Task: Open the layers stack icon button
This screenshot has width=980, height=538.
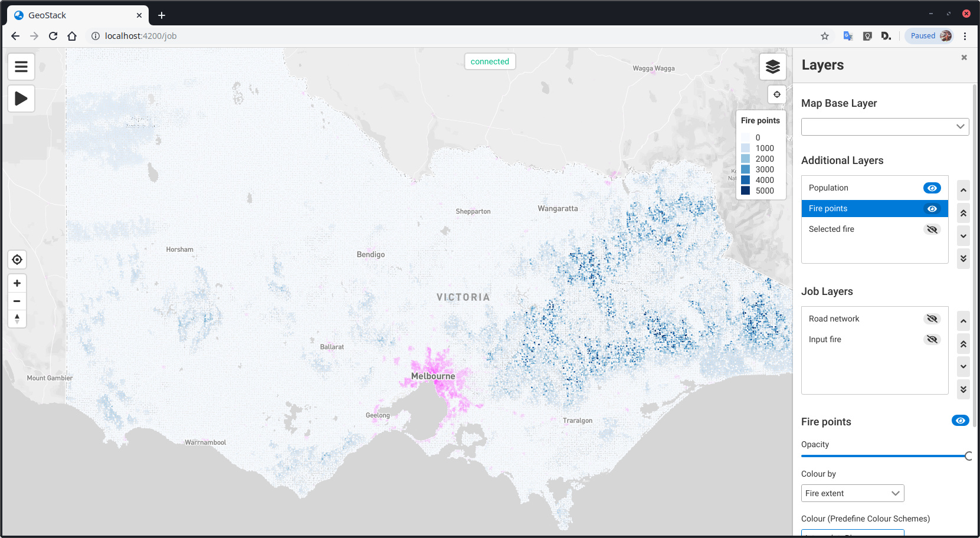Action: tap(773, 67)
